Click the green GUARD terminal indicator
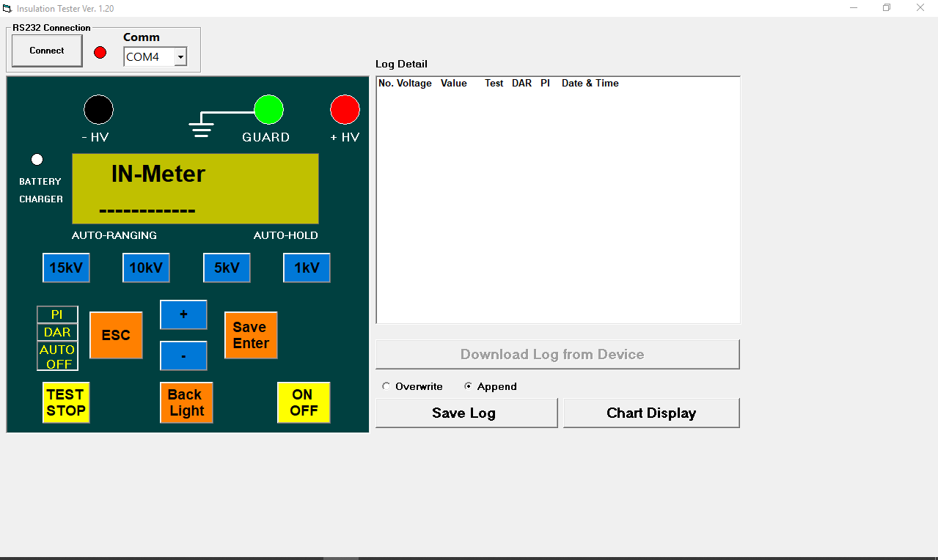This screenshot has width=938, height=560. pos(268,110)
